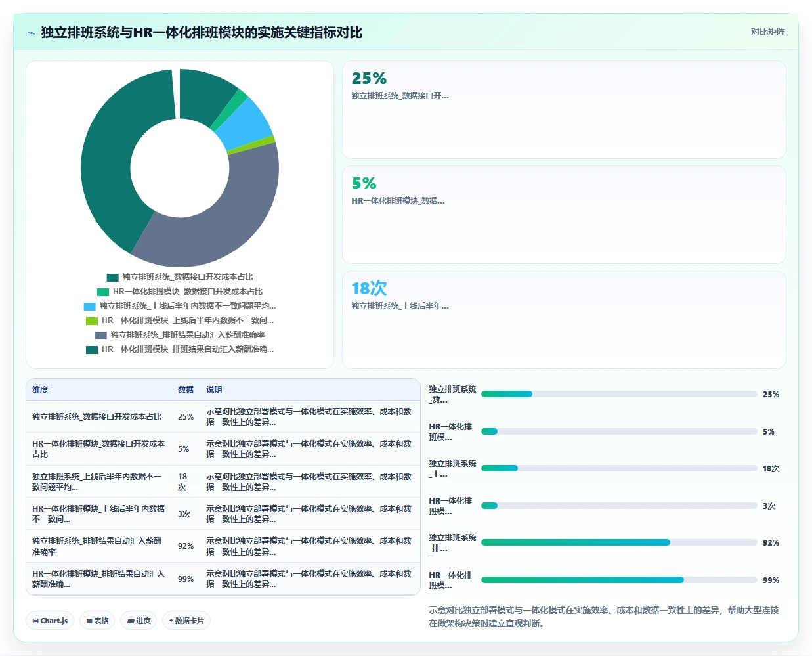This screenshot has width=812, height=656.
Task: Toggle the blue 独立排班系统_上线后半年内 legend entry
Action: (180, 306)
